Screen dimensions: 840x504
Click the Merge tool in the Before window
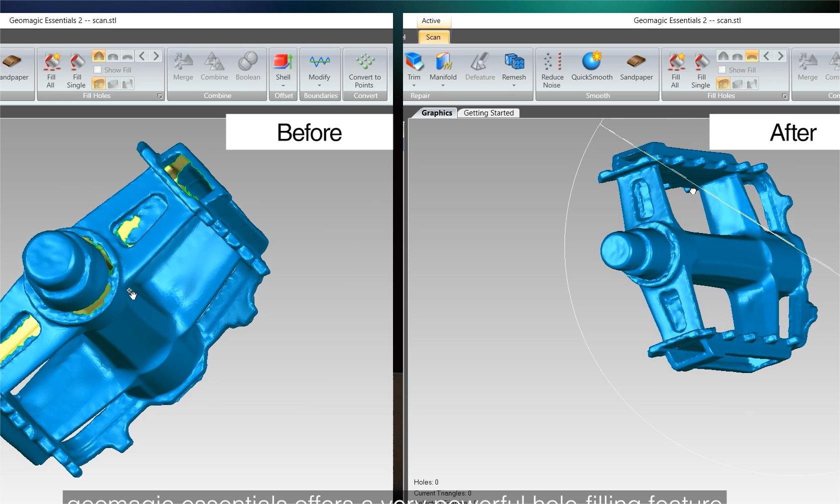183,67
